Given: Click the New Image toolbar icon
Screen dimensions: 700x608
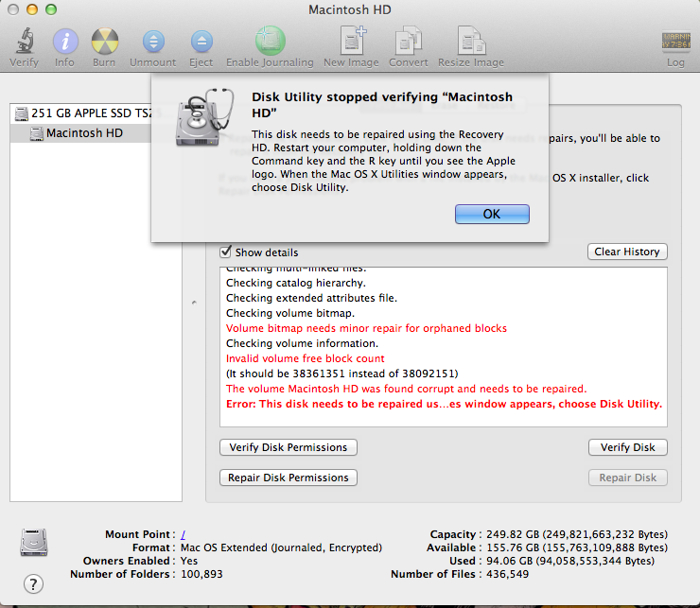Looking at the screenshot, I should [353, 40].
